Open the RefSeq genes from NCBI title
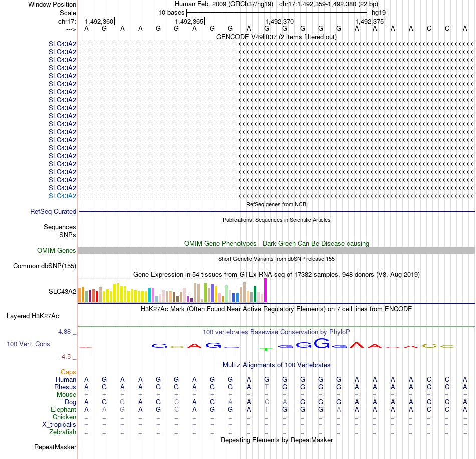Image resolution: width=476 pixels, height=459 pixels. [277, 204]
